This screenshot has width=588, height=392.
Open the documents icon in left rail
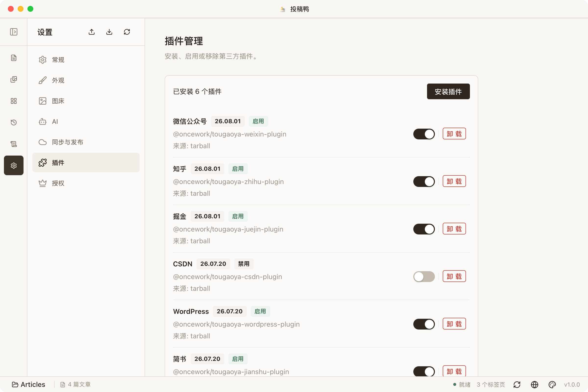coord(14,58)
